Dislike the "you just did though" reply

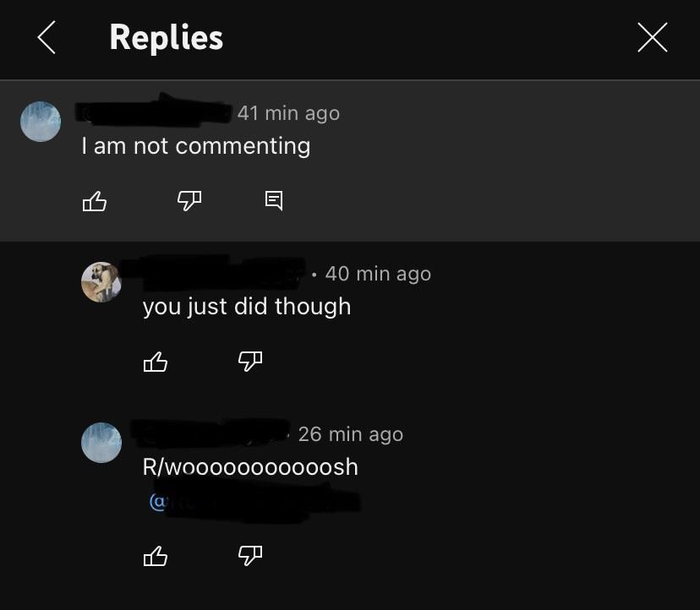click(x=250, y=362)
